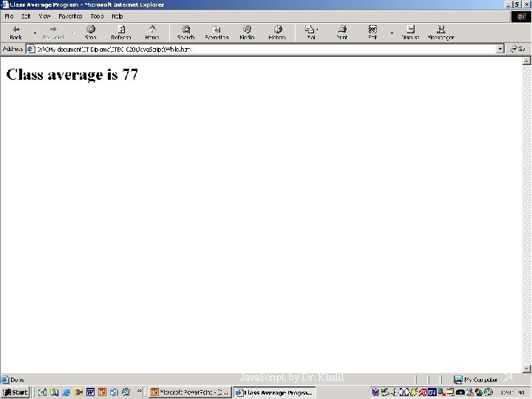Switch to Microsoft PowerPoint taskbar button
This screenshot has height=399, width=532.
click(x=190, y=392)
